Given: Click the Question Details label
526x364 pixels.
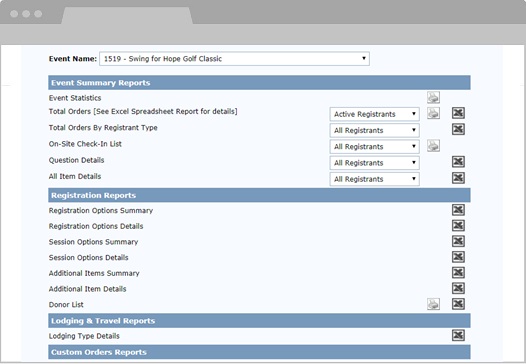Looking at the screenshot, I should coord(76,160).
